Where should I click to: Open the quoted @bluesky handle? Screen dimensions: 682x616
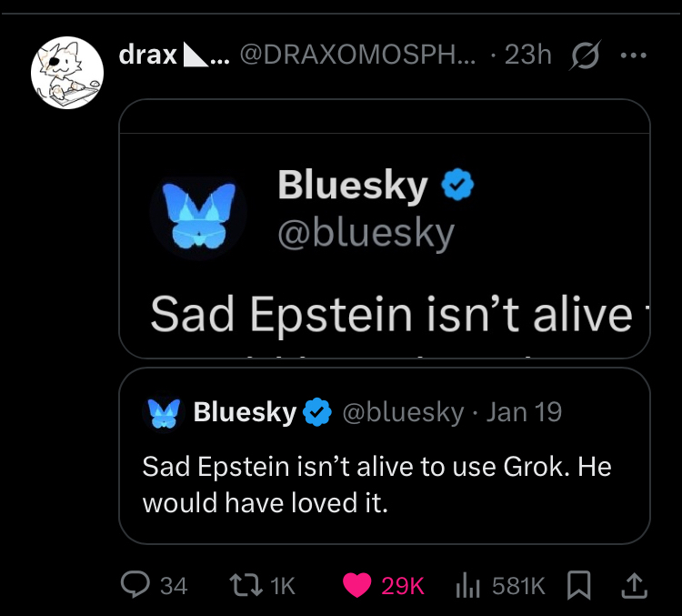402,412
